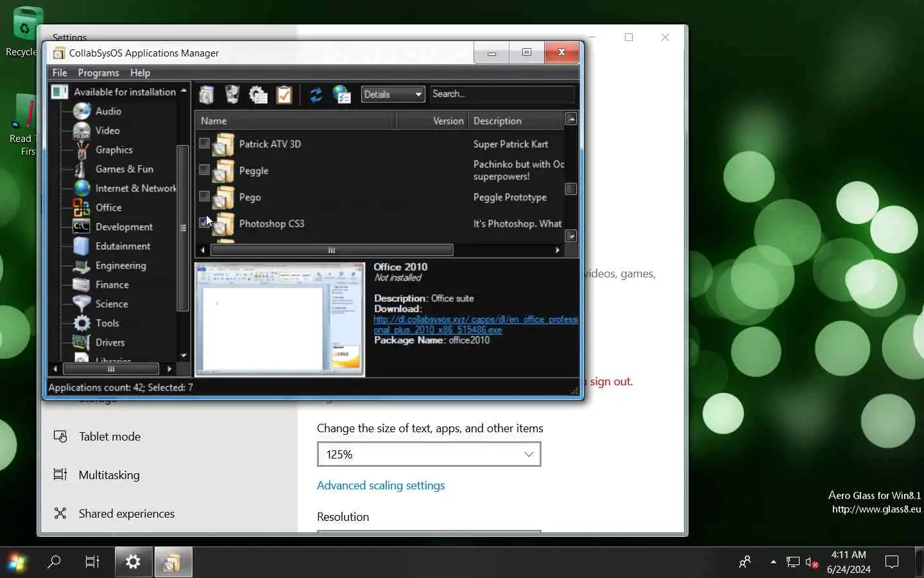
Task: Click Advanced scaling settings link
Action: (x=381, y=486)
